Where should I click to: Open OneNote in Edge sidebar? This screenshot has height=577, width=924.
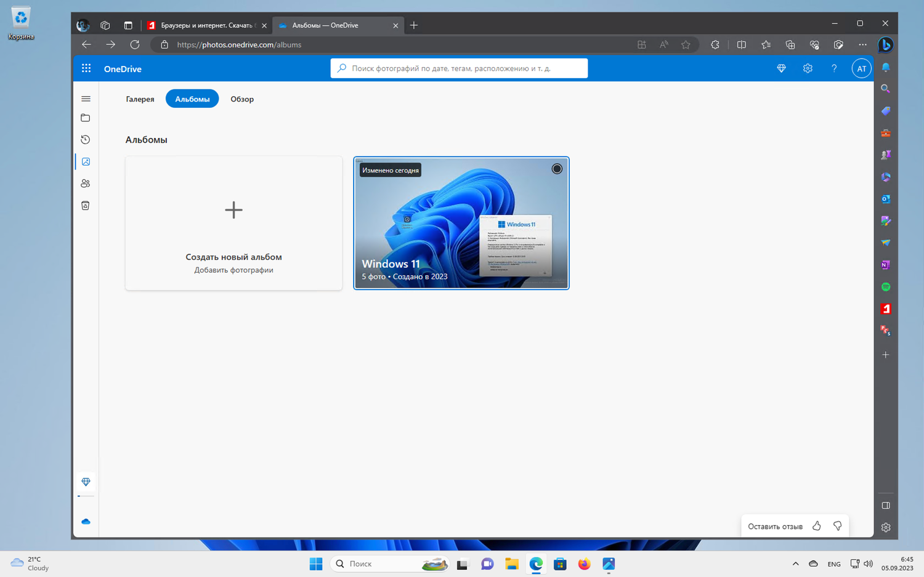[886, 265]
